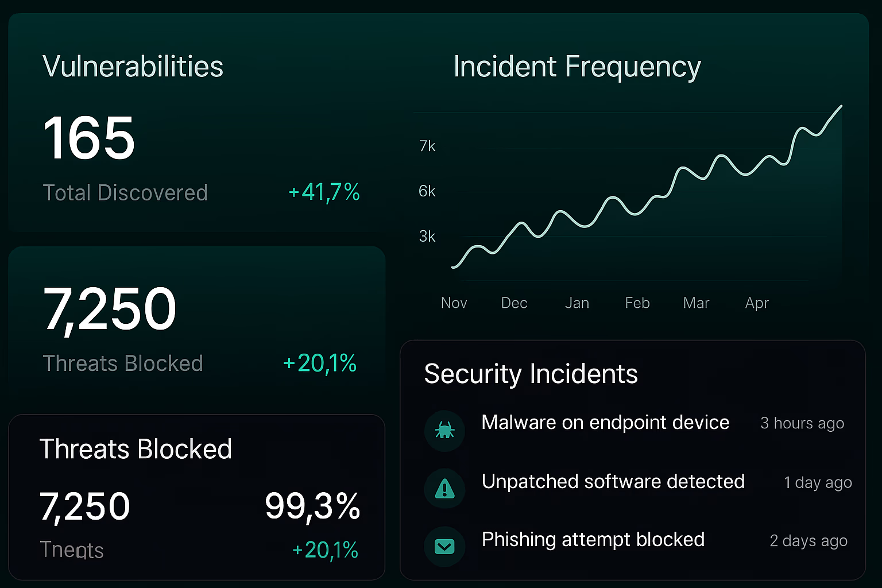The width and height of the screenshot is (882, 588).
Task: Click the Security Incidents panel title
Action: click(x=531, y=374)
